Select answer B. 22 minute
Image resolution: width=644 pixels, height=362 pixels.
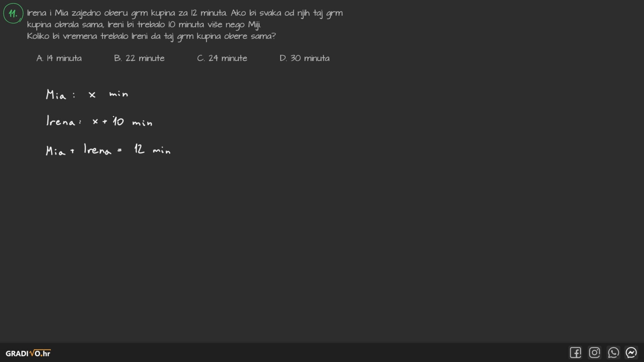[x=139, y=58]
